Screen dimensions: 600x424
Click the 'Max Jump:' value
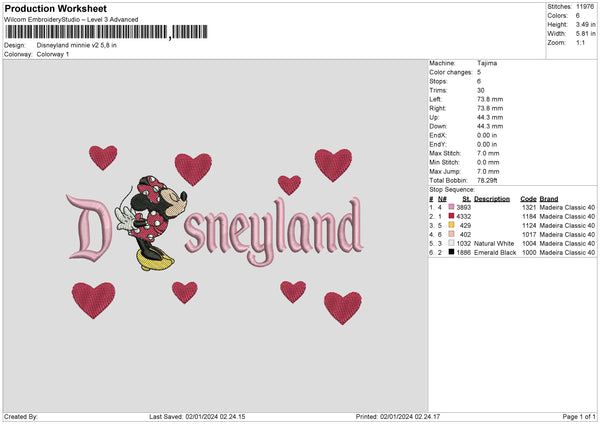(488, 171)
